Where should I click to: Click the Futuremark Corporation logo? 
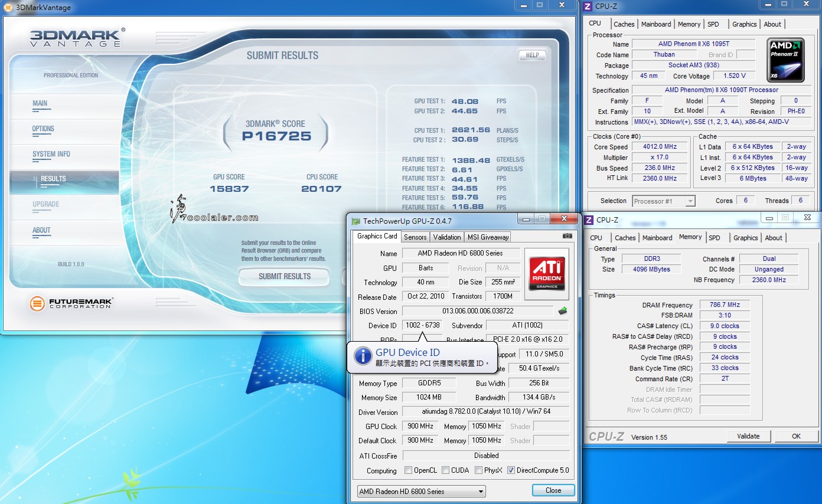(x=71, y=304)
